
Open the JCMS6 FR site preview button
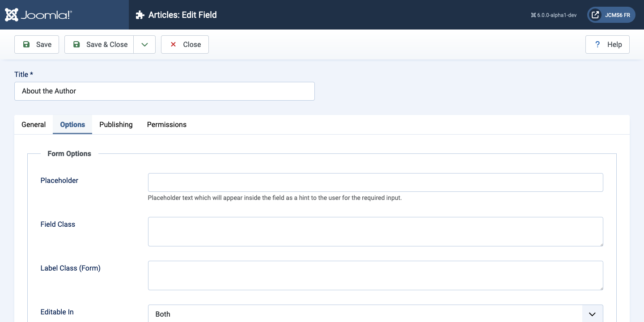tap(611, 15)
